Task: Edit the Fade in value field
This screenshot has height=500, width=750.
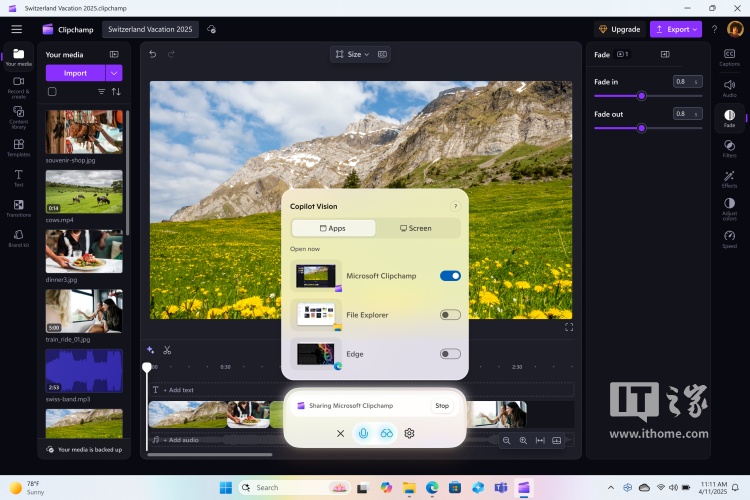Action: coord(687,82)
